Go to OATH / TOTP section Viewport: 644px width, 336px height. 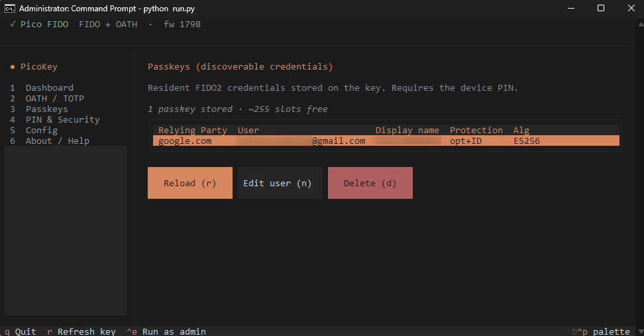tap(54, 99)
